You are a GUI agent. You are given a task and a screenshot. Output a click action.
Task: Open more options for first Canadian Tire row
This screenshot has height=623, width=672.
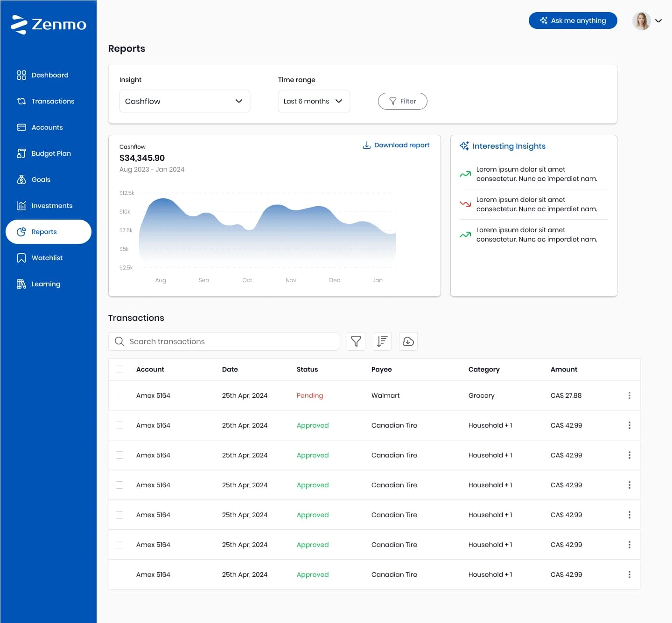tap(630, 425)
